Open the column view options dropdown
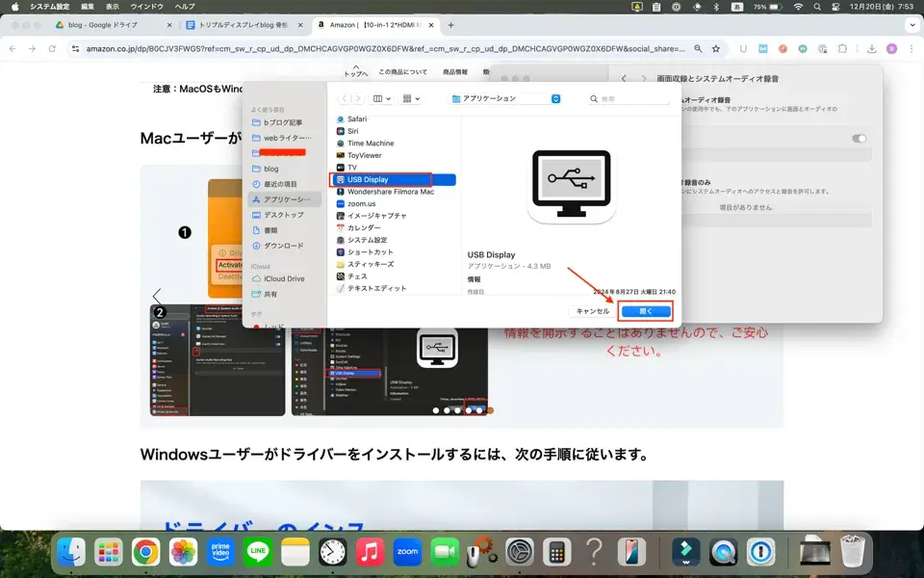The height and width of the screenshot is (578, 924). 382,98
